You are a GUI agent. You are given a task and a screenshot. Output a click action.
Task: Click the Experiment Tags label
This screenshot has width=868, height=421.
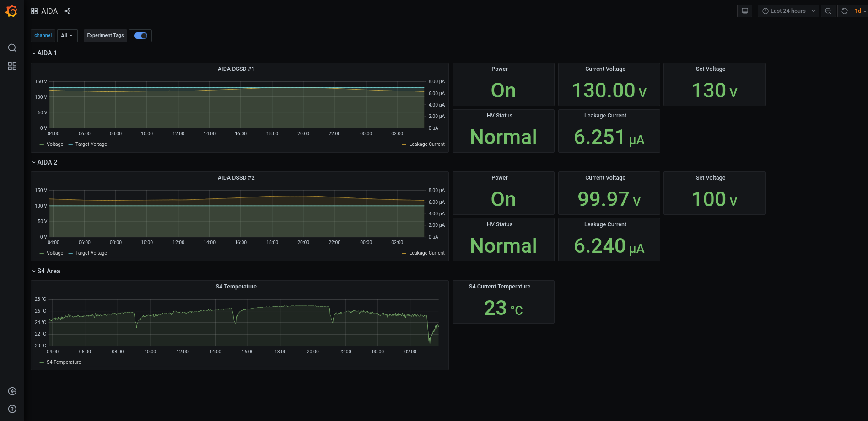[x=106, y=36]
